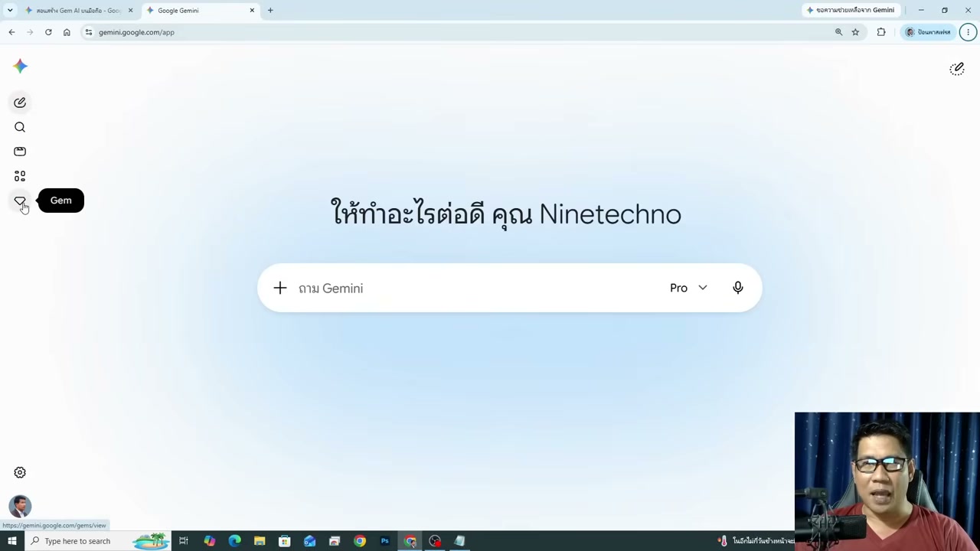Start a new chat from sidebar
Viewport: 980px width, 551px height.
(20, 103)
